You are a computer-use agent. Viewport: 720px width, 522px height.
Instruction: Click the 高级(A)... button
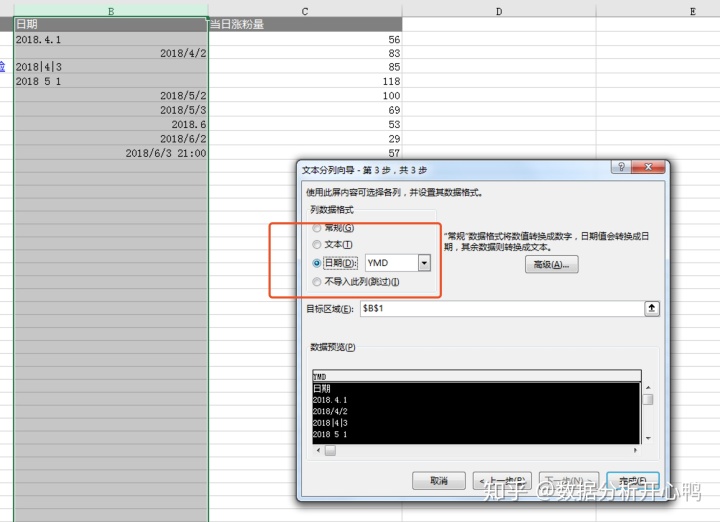pyautogui.click(x=551, y=264)
